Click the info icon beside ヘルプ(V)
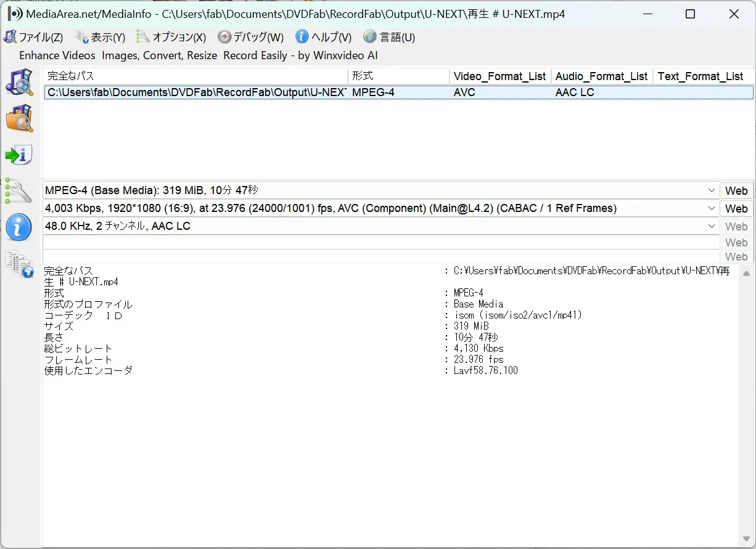756x549 pixels. (x=302, y=37)
